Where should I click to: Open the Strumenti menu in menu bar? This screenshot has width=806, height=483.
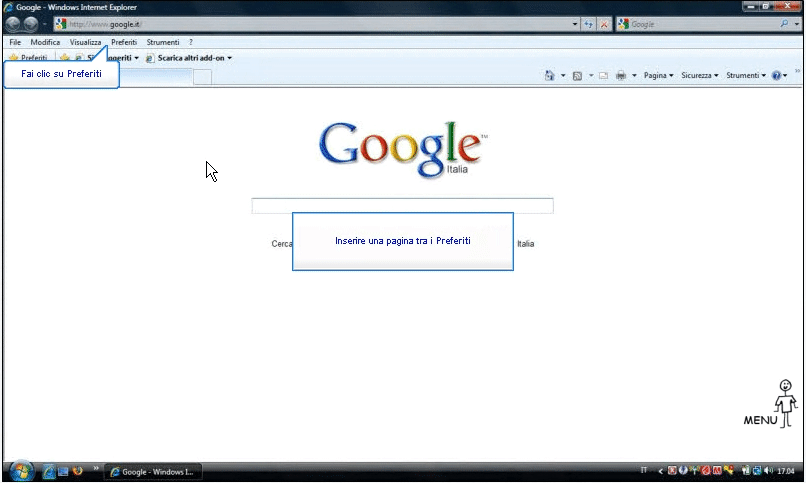click(162, 42)
